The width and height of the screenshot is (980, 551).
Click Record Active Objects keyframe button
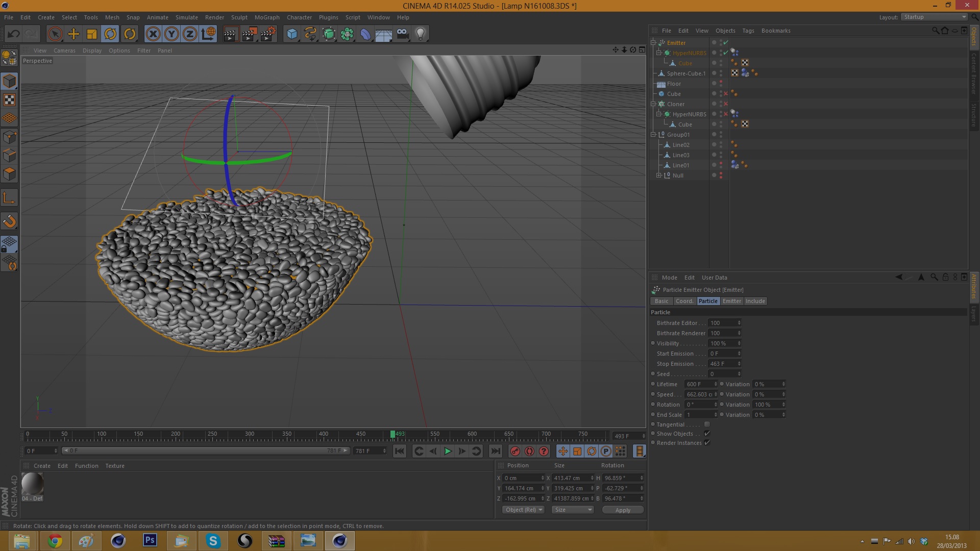click(x=515, y=451)
